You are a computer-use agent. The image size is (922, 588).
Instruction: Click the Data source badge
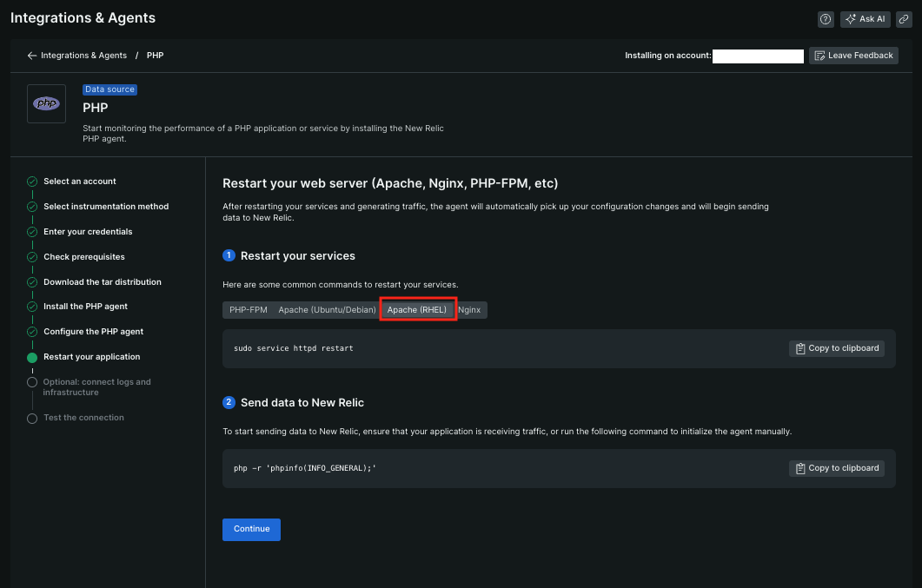click(x=109, y=89)
